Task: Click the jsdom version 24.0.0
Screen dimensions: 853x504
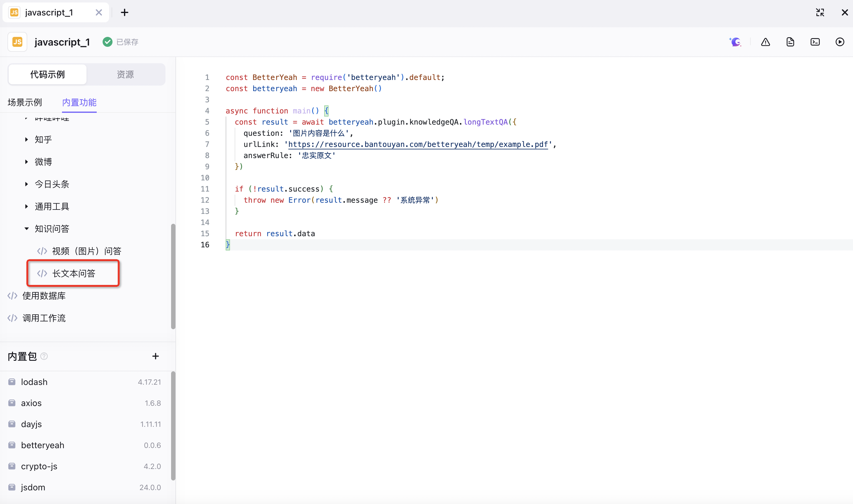Action: coord(150,487)
